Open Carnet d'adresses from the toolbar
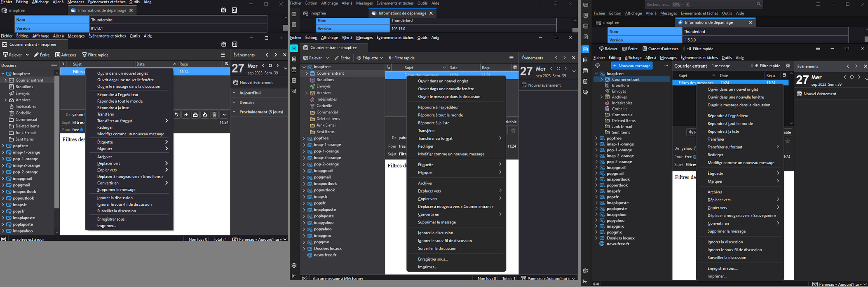 [660, 49]
